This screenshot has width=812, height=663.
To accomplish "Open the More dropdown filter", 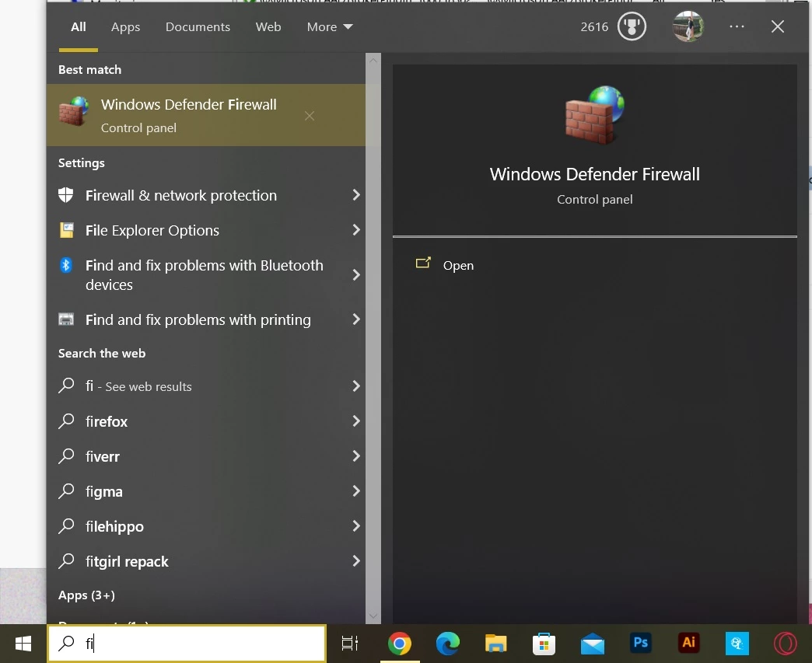I will (x=330, y=27).
